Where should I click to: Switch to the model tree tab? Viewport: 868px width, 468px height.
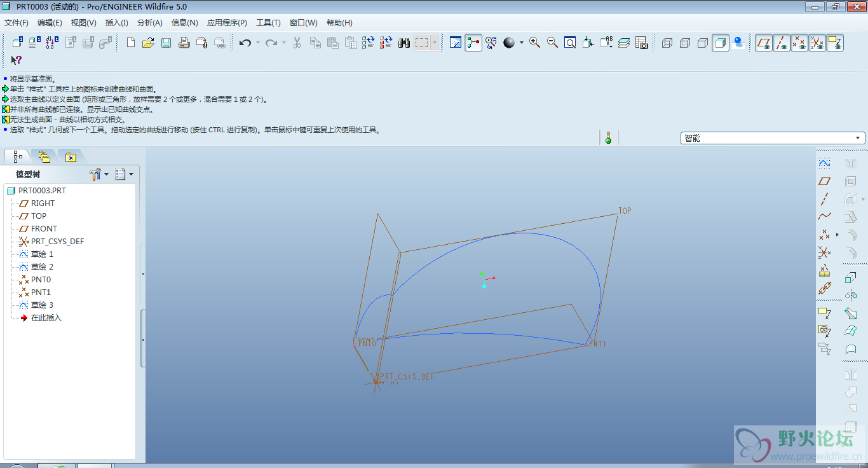(17, 156)
